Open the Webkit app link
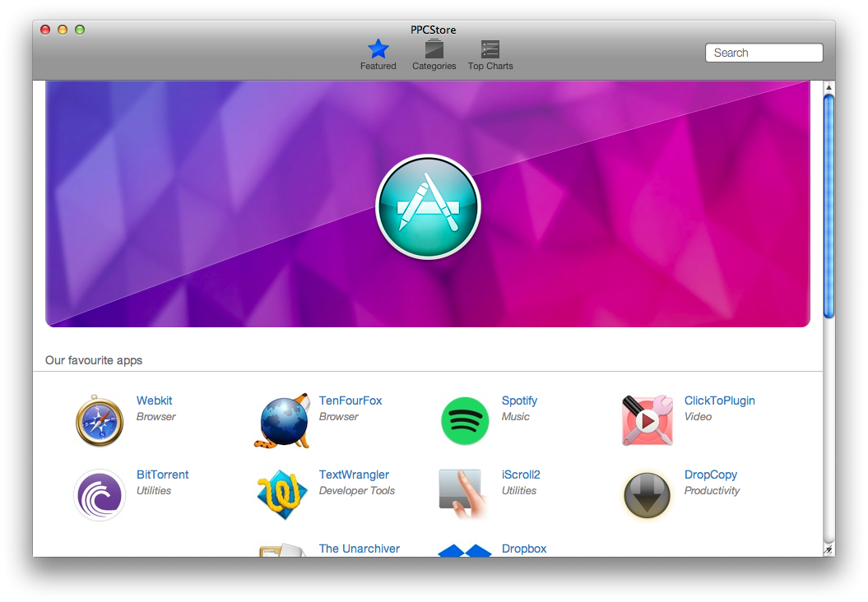This screenshot has width=868, height=602. 154,401
